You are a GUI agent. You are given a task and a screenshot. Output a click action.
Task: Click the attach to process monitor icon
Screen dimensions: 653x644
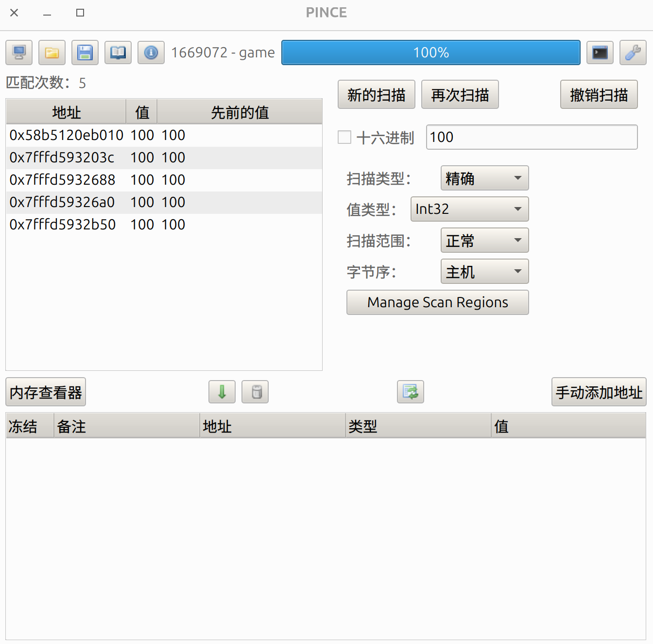click(x=19, y=52)
